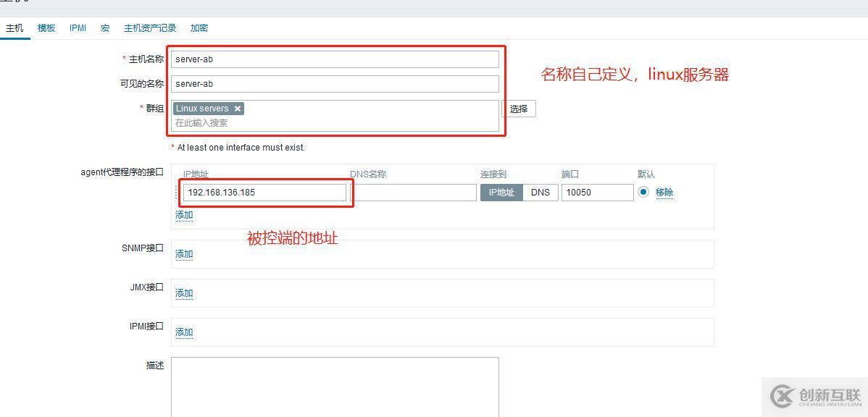868x417 pixels.
Task: Open the 宏 tab
Action: pos(104,28)
